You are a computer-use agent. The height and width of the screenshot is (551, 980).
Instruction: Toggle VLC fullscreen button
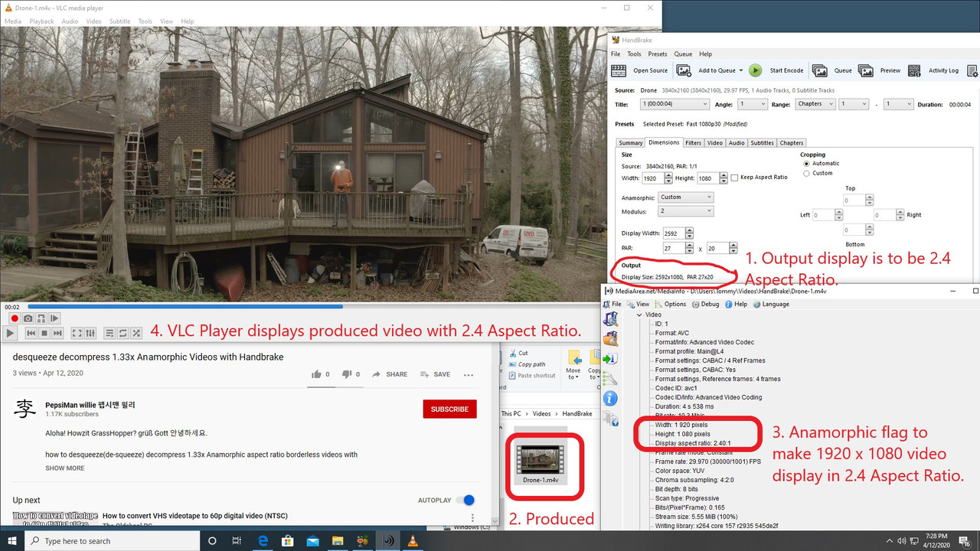point(77,333)
